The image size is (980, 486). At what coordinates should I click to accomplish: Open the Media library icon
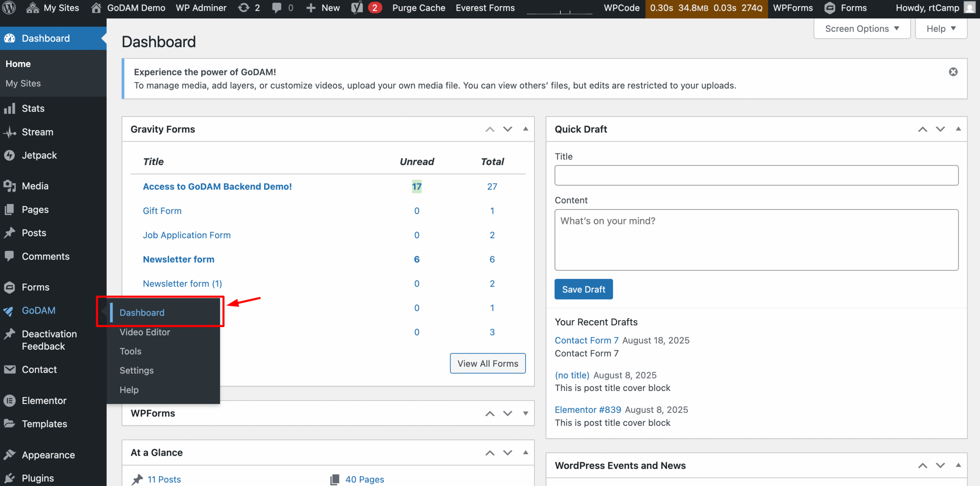[x=10, y=186]
